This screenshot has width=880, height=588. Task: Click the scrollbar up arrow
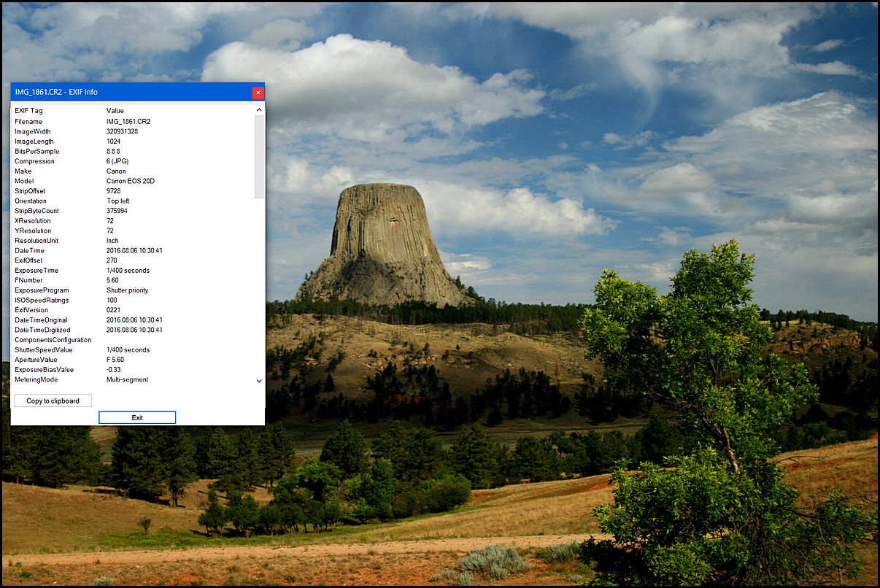(258, 109)
